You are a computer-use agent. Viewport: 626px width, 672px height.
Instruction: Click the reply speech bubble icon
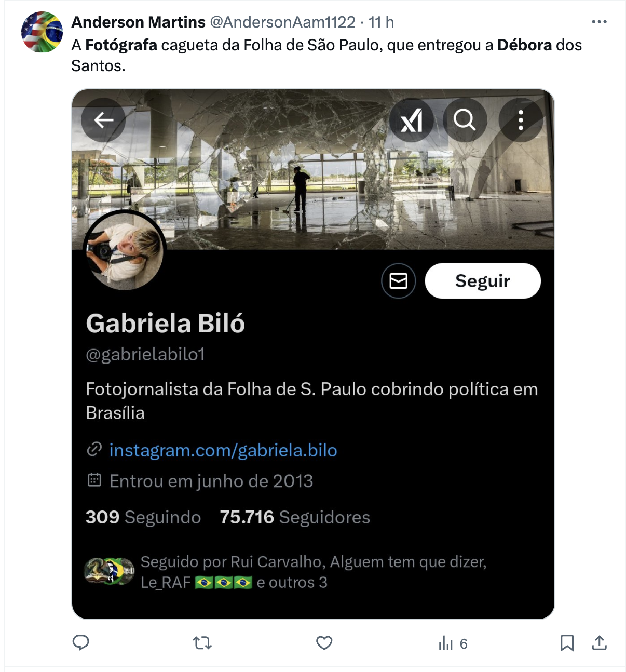[x=81, y=643]
